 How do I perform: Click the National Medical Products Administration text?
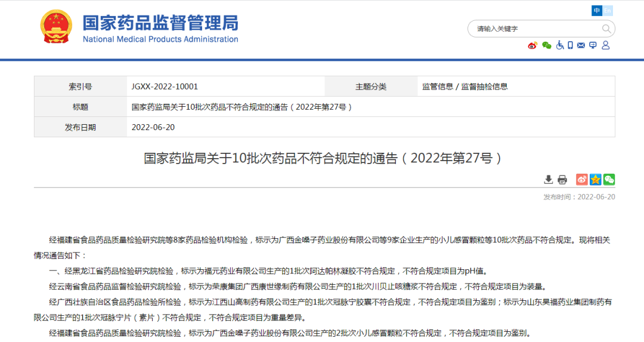point(160,39)
